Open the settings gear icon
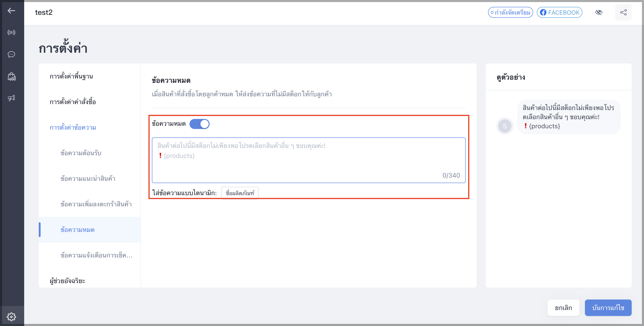The image size is (644, 326). point(11,316)
